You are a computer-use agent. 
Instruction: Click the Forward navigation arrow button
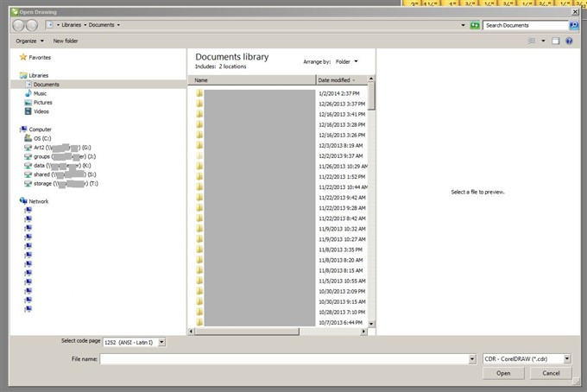32,25
